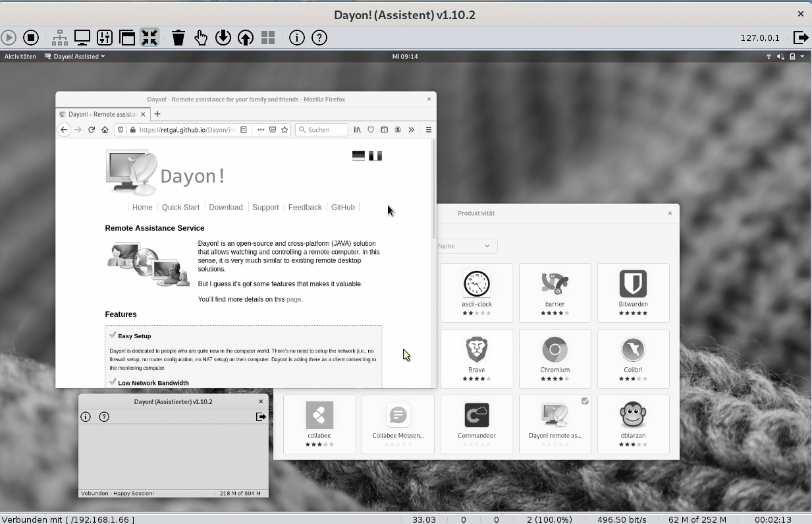Open Firefox library icon
Viewport: 812px width, 524px height.
[x=358, y=130]
